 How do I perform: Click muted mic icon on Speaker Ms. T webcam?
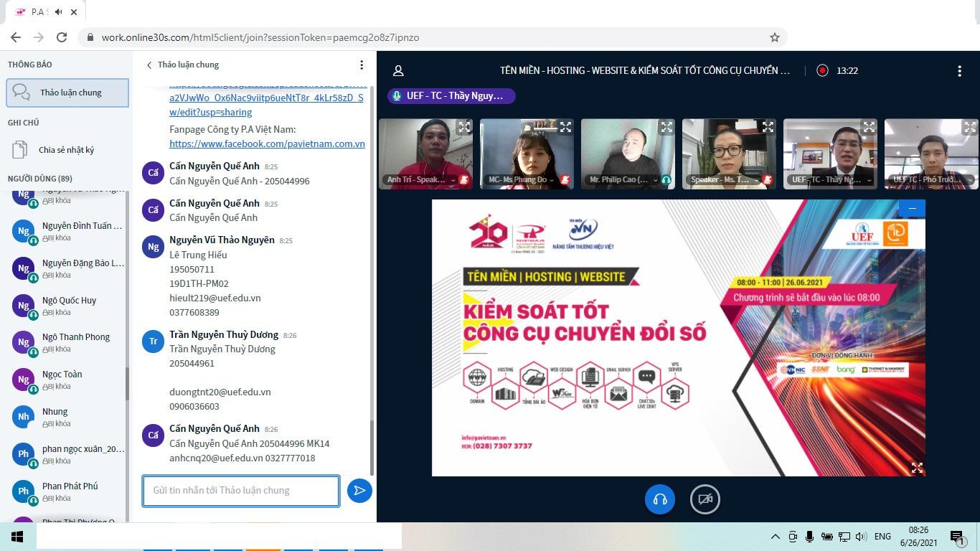tap(768, 180)
